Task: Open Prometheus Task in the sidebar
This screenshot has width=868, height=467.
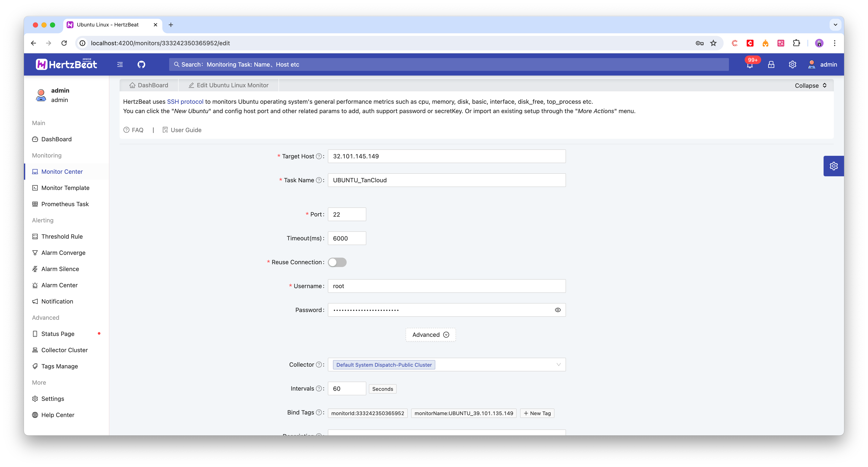Action: coord(67,204)
